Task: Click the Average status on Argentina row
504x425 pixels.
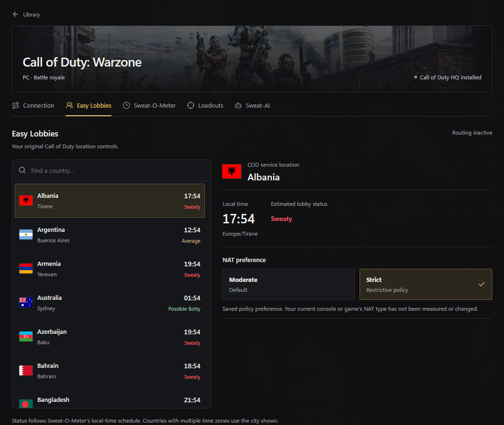Action: tap(191, 241)
